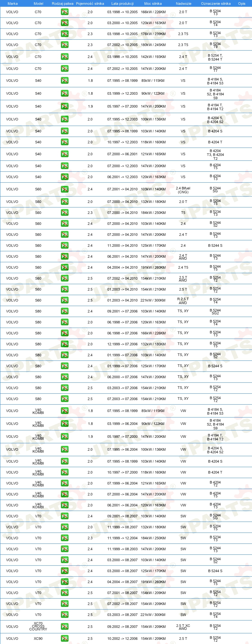Click the '09.2002 -> 08.2007' production years cell

122,627
